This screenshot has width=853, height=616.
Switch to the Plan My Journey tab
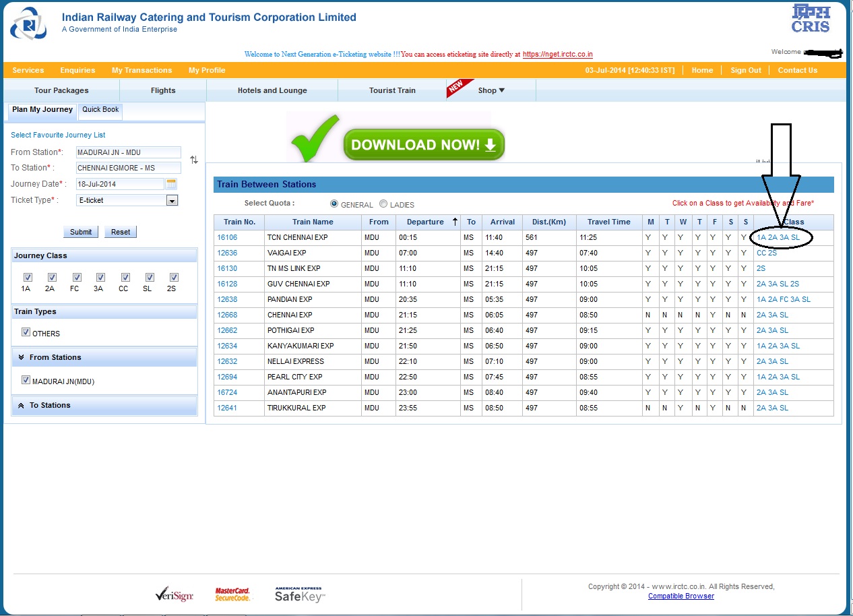coord(42,110)
